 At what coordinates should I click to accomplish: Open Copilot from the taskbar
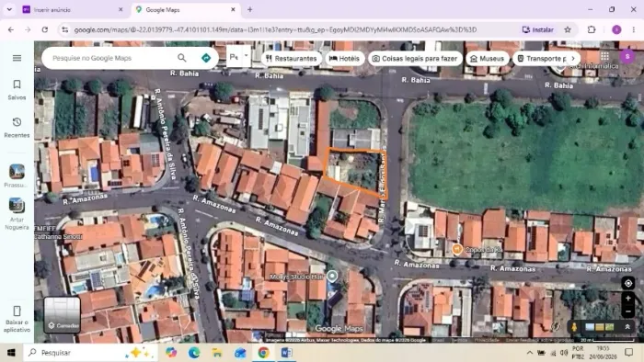(x=171, y=353)
